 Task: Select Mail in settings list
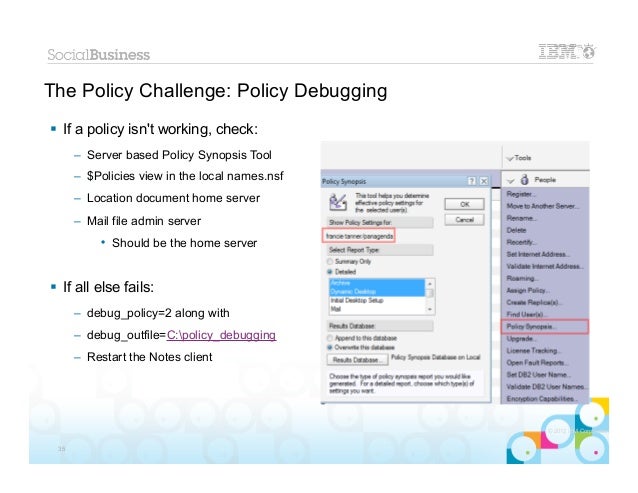377,309
